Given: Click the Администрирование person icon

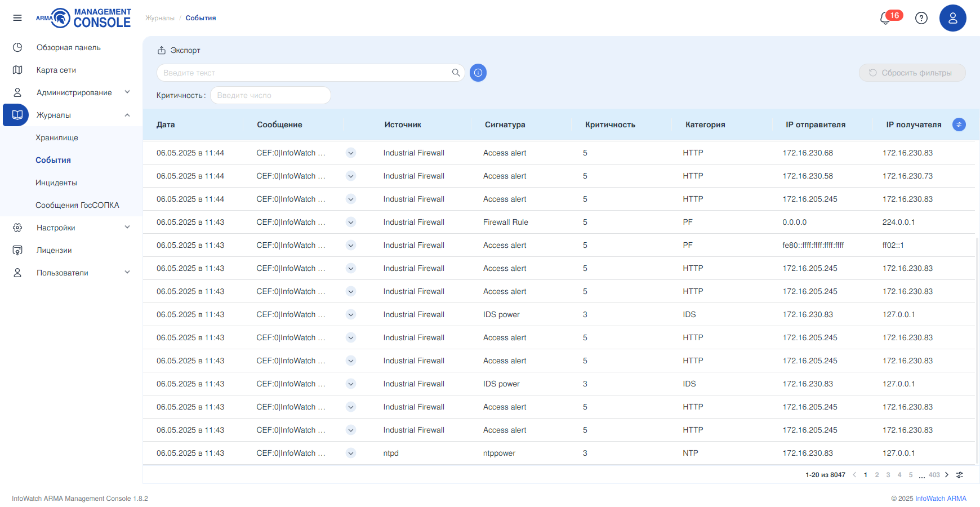Looking at the screenshot, I should [x=17, y=92].
